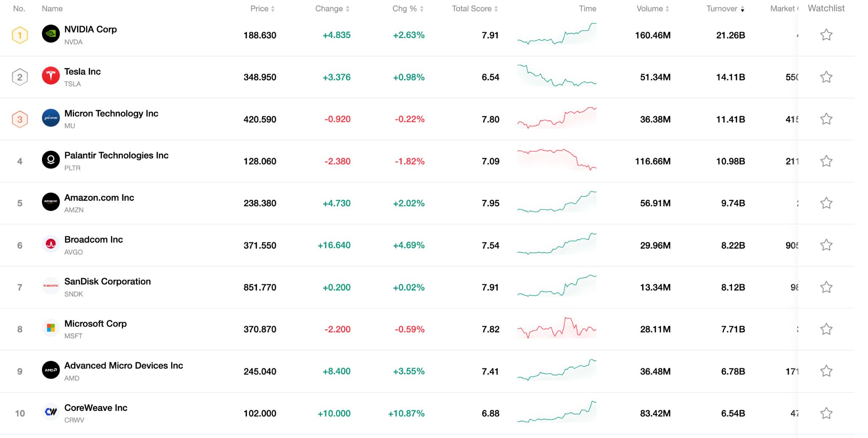868x438 pixels.
Task: Click the Microsoft logo icon
Action: pyautogui.click(x=50, y=329)
